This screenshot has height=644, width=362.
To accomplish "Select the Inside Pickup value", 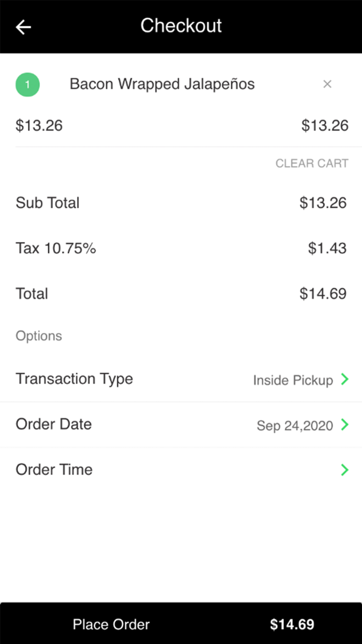I will coord(293,380).
